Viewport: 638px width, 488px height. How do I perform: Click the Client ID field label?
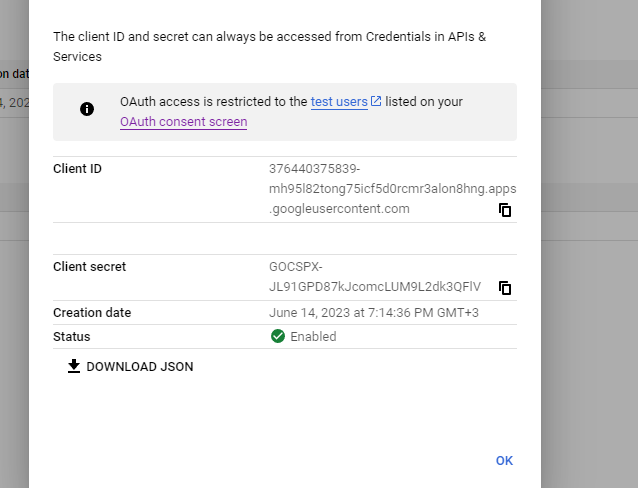[77, 169]
